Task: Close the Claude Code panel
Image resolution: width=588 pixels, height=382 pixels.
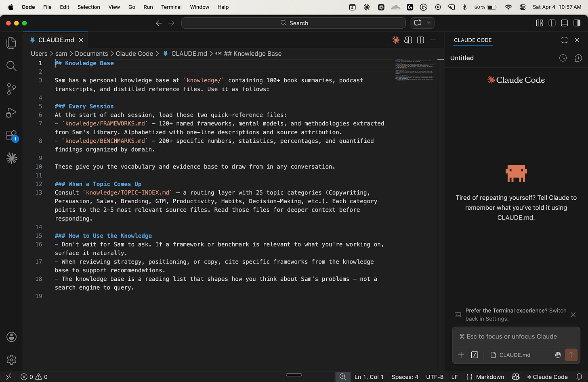Action: click(577, 40)
